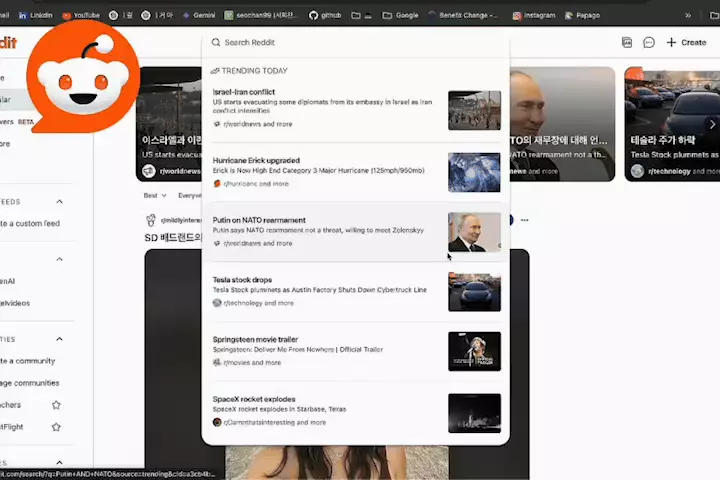Open the Benefit Change bookmark

pyautogui.click(x=463, y=15)
